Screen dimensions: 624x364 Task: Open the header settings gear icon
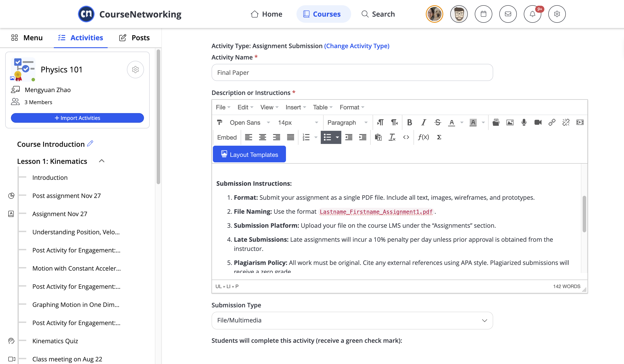point(557,14)
